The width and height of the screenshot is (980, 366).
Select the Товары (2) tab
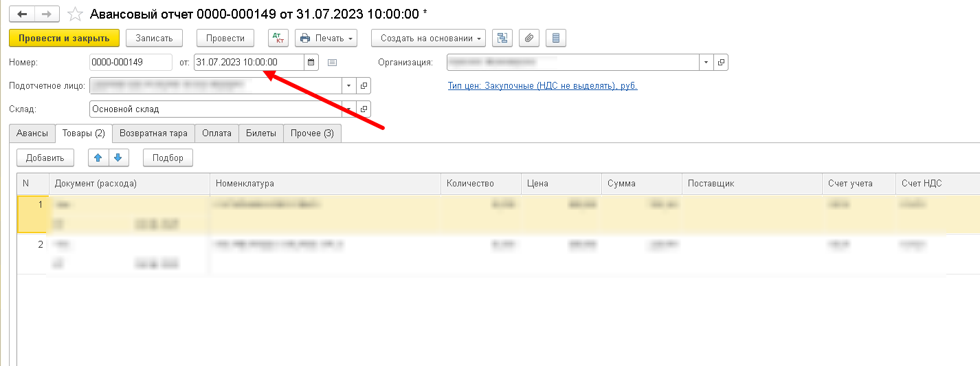point(83,133)
